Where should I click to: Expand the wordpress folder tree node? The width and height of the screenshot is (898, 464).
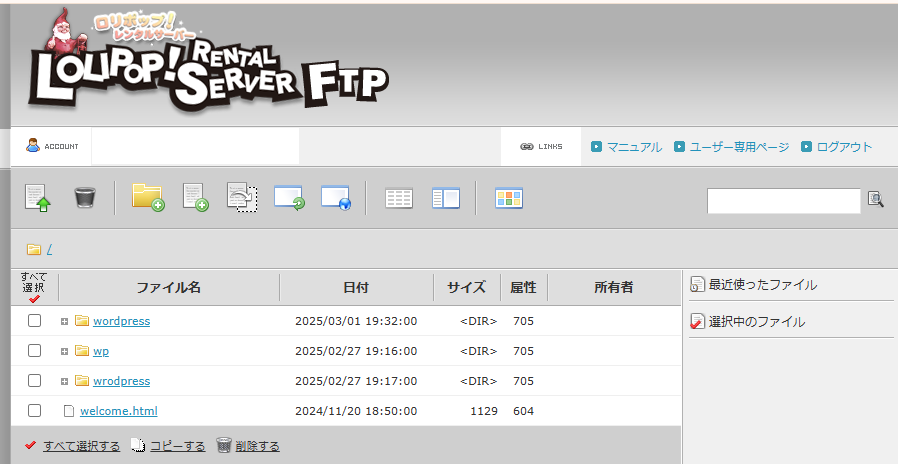[x=64, y=322]
